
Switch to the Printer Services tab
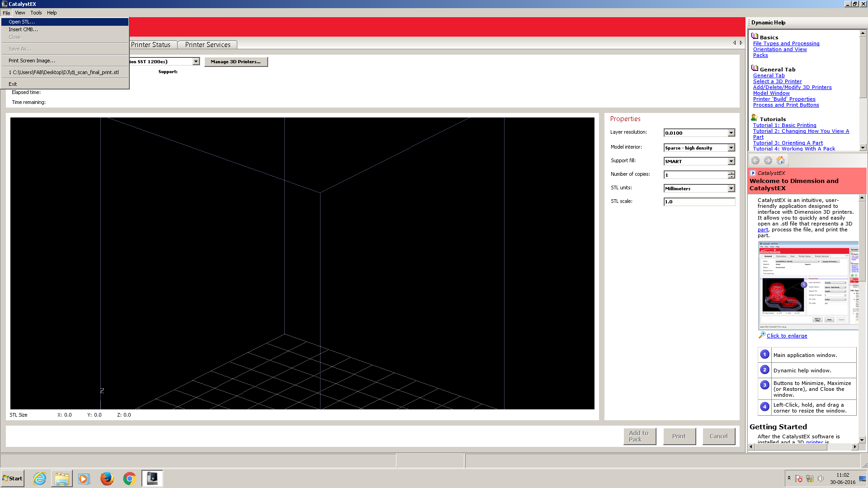point(208,45)
